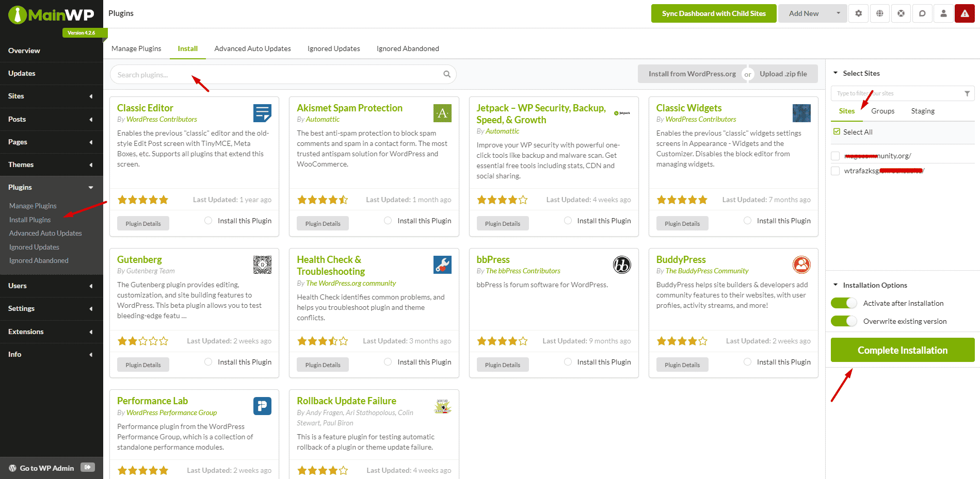Click the filter funnel icon in Select Sites
The height and width of the screenshot is (479, 980).
967,93
